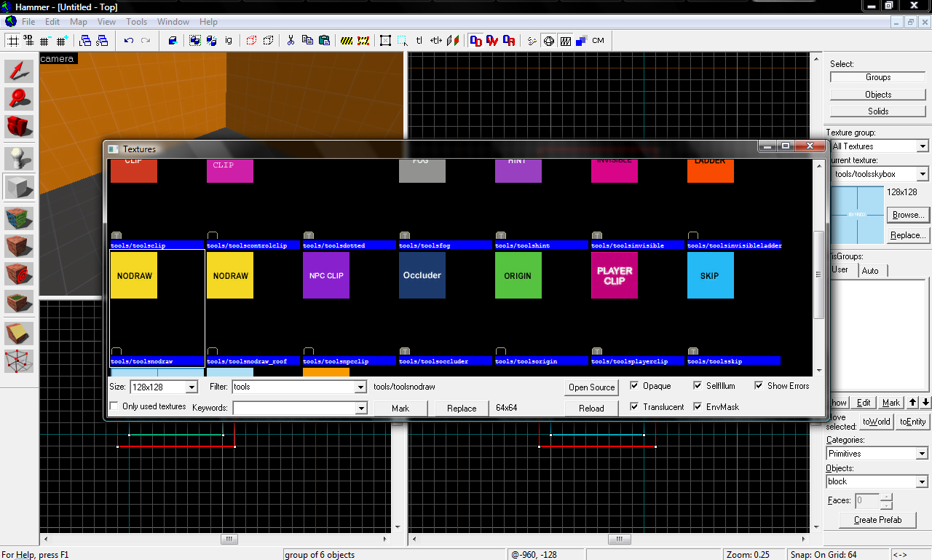Screen dimensions: 932x560
Task: Click the Reload button
Action: click(591, 409)
